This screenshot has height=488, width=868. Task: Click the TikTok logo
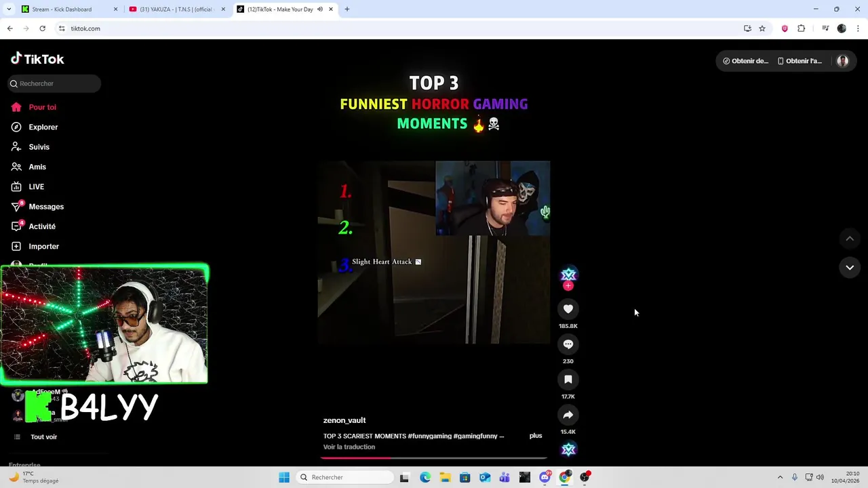(x=37, y=59)
